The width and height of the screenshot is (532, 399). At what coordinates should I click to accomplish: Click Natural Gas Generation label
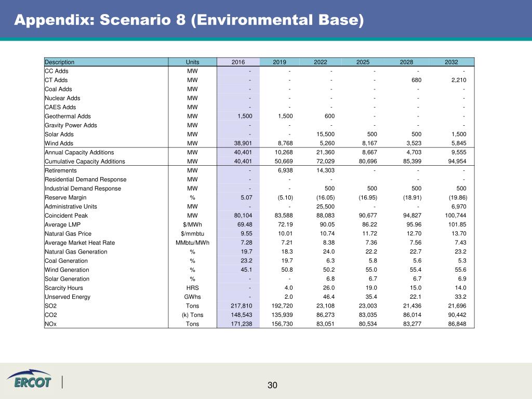76,252
